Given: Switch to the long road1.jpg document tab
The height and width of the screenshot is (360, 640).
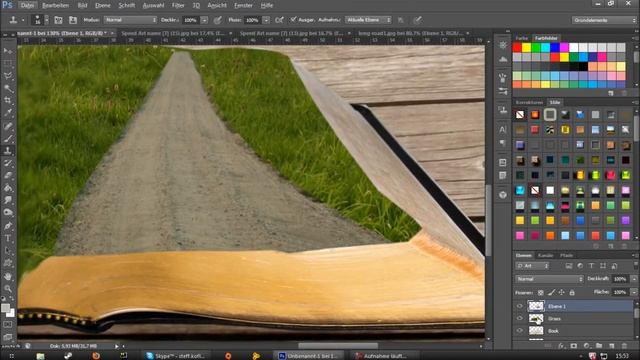Looking at the screenshot, I should (410, 33).
